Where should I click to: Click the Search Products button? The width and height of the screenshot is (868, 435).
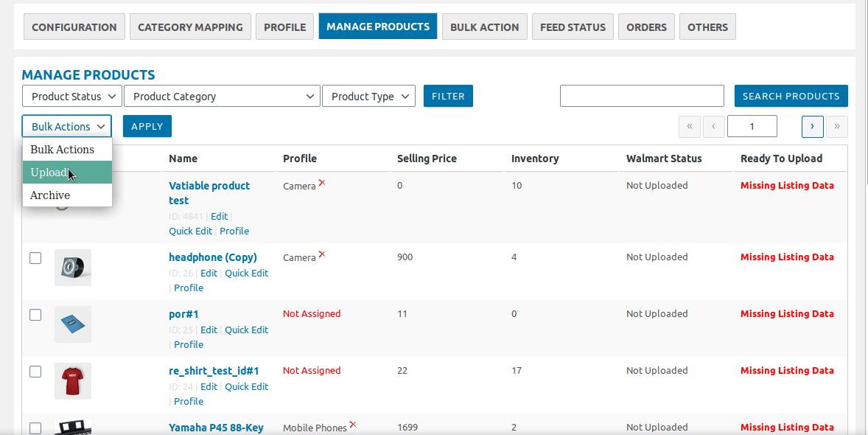(791, 96)
